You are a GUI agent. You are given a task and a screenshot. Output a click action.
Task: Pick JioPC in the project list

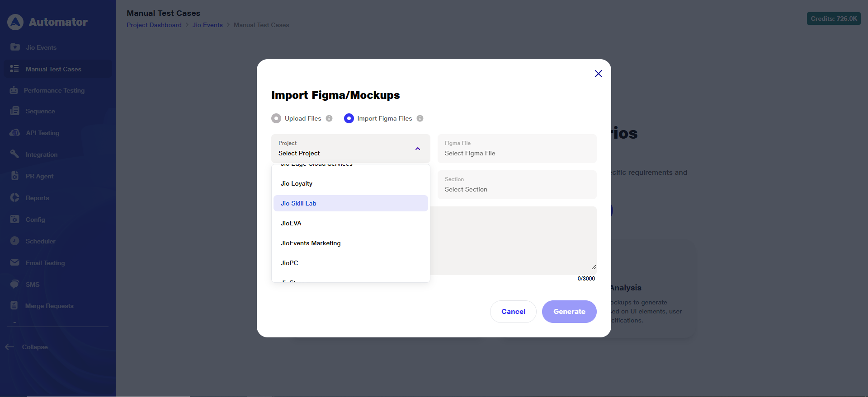tap(289, 263)
